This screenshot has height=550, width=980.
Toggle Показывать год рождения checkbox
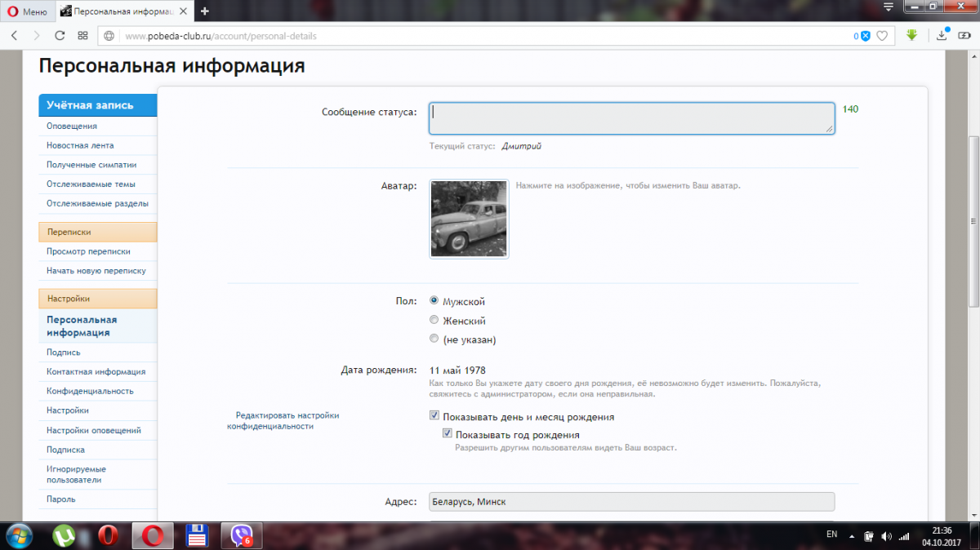pyautogui.click(x=448, y=434)
